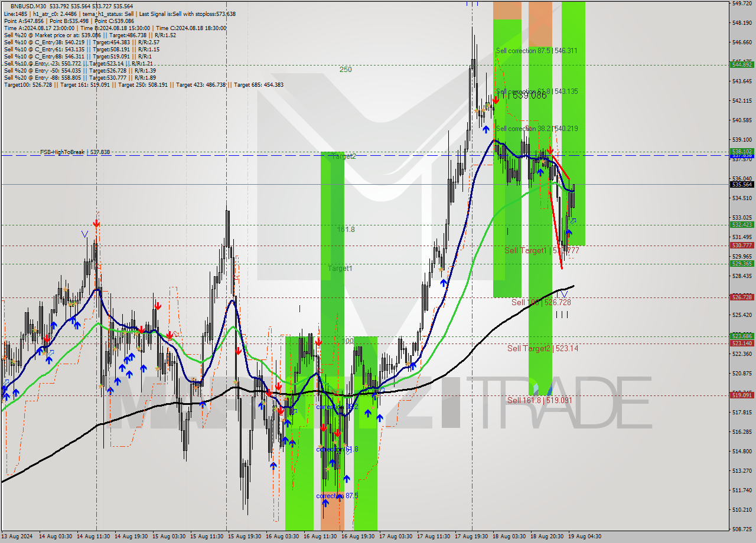This screenshot has width=756, height=543.
Task: Click the '16 Aug 03:30' time axis label
Action: pyautogui.click(x=282, y=537)
